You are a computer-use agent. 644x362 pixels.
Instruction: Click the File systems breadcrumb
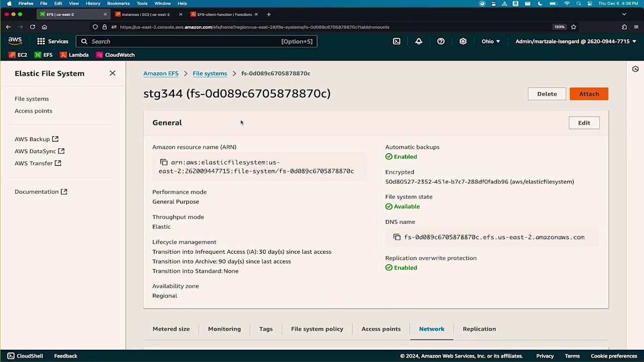point(210,73)
